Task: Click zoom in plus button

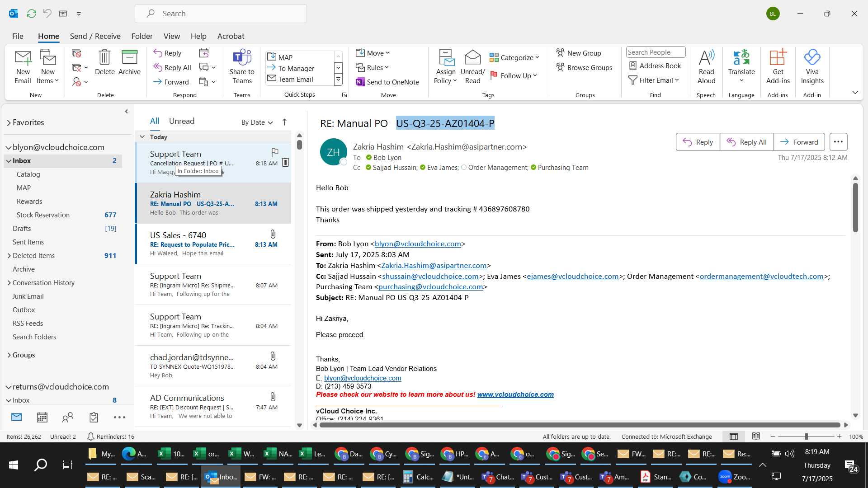Action: click(x=839, y=436)
